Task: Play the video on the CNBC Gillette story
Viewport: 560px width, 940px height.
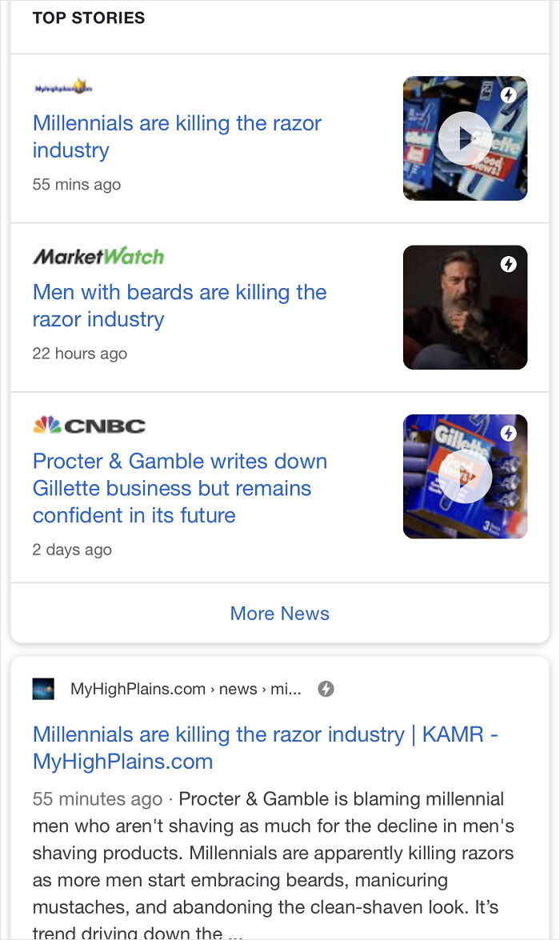Action: (x=464, y=476)
